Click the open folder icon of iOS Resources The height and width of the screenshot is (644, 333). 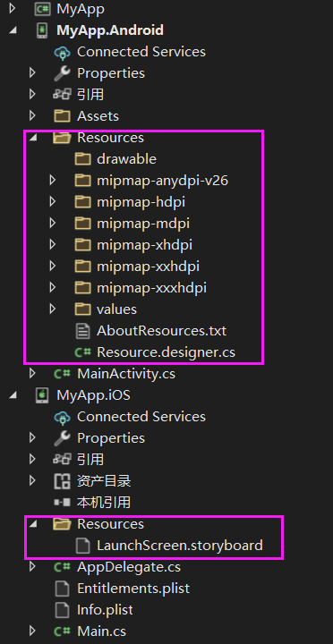(63, 524)
